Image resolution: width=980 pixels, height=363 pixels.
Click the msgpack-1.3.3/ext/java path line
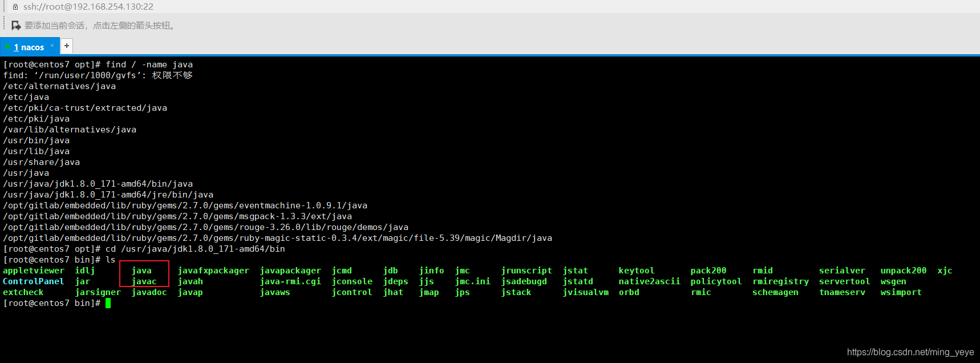point(177,216)
